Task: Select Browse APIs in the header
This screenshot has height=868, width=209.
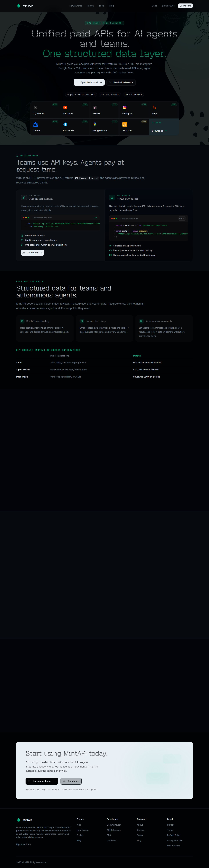Action: click(168, 6)
